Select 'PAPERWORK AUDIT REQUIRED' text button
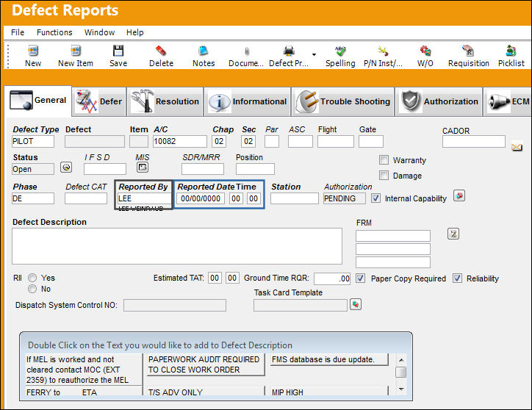The image size is (532, 410). pyautogui.click(x=206, y=364)
